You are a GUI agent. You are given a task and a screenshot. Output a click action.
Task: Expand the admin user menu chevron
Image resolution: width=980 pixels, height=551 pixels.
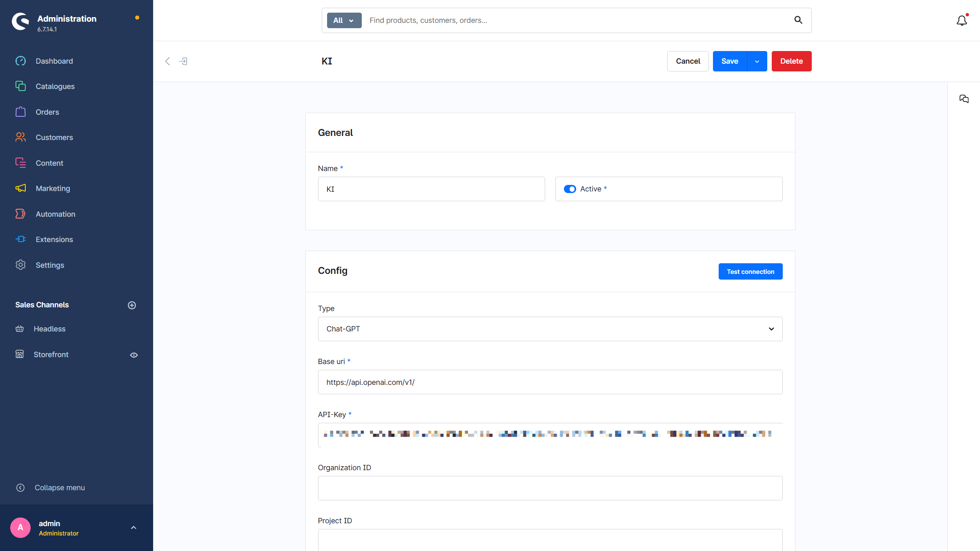point(134,528)
